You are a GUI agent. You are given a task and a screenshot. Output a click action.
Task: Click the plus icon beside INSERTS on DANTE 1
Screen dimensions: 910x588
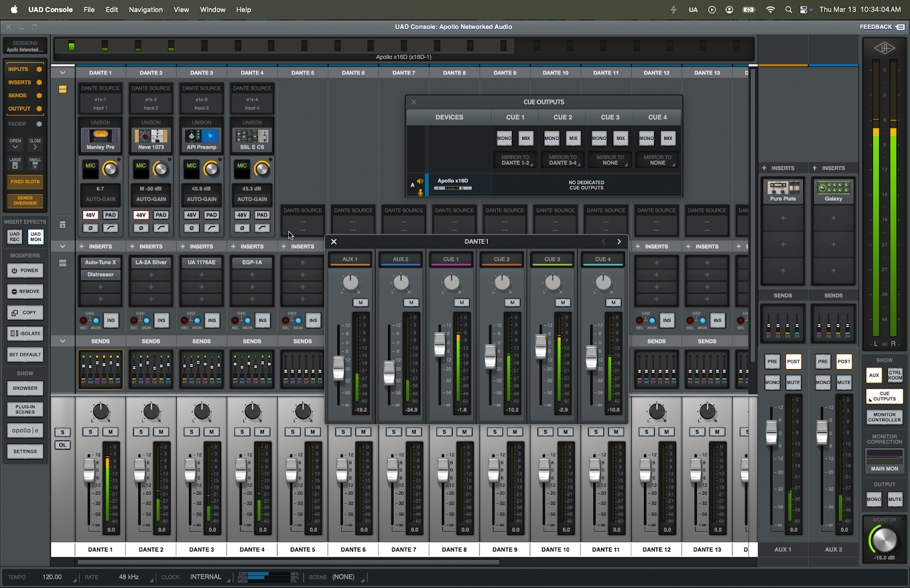point(81,246)
